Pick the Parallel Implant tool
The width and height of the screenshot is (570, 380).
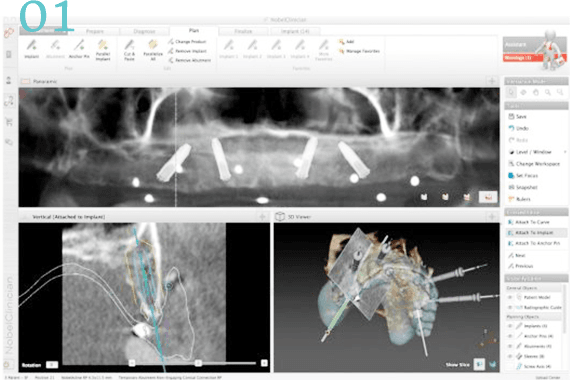[103, 50]
